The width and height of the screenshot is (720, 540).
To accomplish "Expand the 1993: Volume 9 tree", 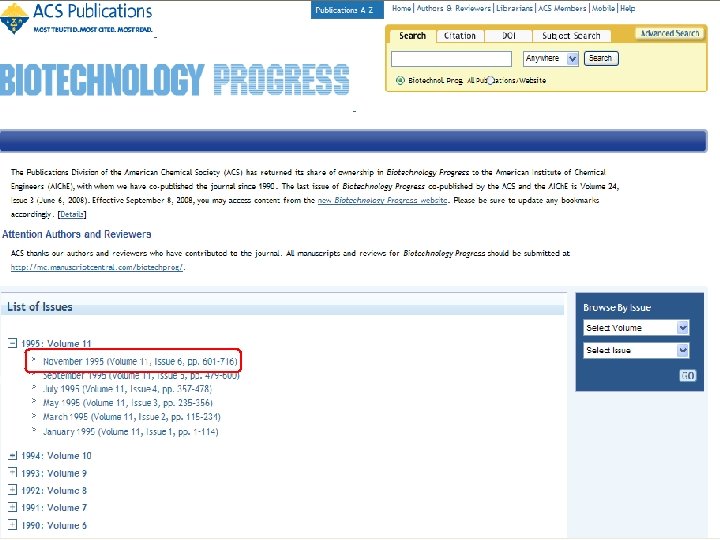I will pyautogui.click(x=12, y=472).
